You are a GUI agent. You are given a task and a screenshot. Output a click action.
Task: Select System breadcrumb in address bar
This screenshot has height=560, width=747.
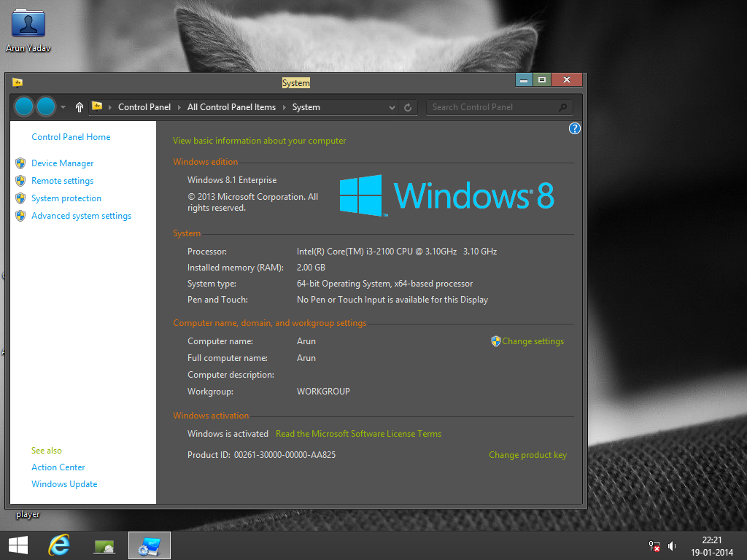coord(306,107)
